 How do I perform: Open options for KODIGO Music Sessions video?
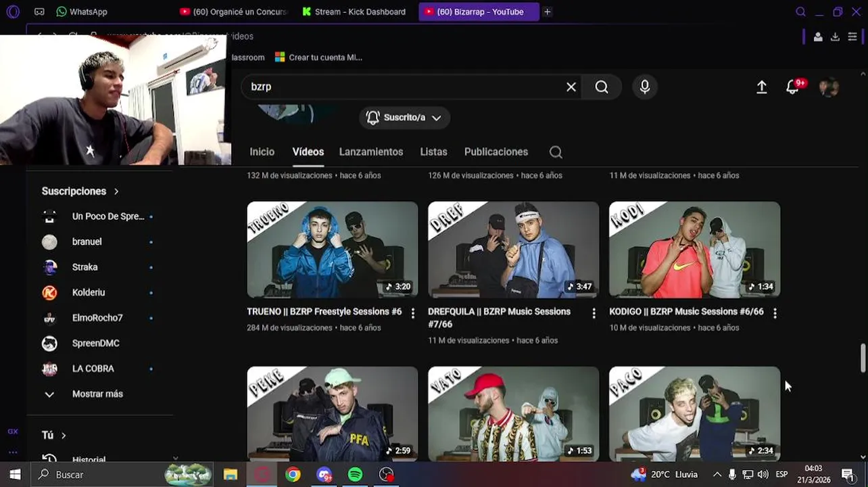pyautogui.click(x=775, y=313)
